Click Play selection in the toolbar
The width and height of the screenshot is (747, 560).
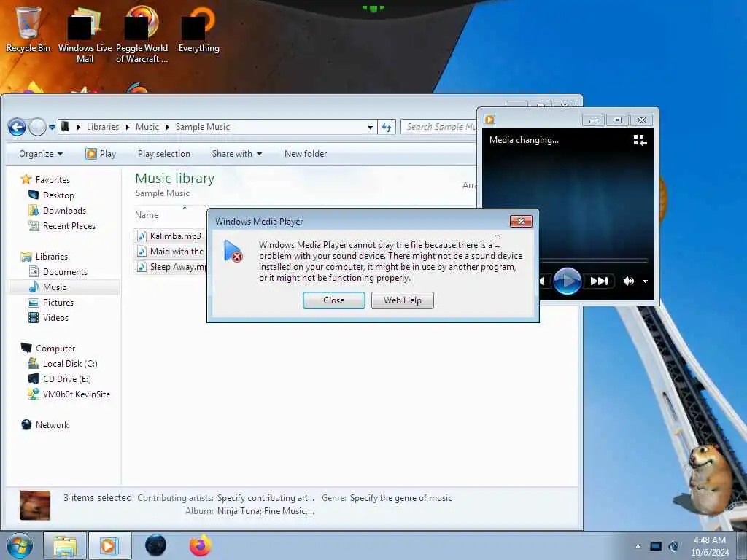point(164,154)
